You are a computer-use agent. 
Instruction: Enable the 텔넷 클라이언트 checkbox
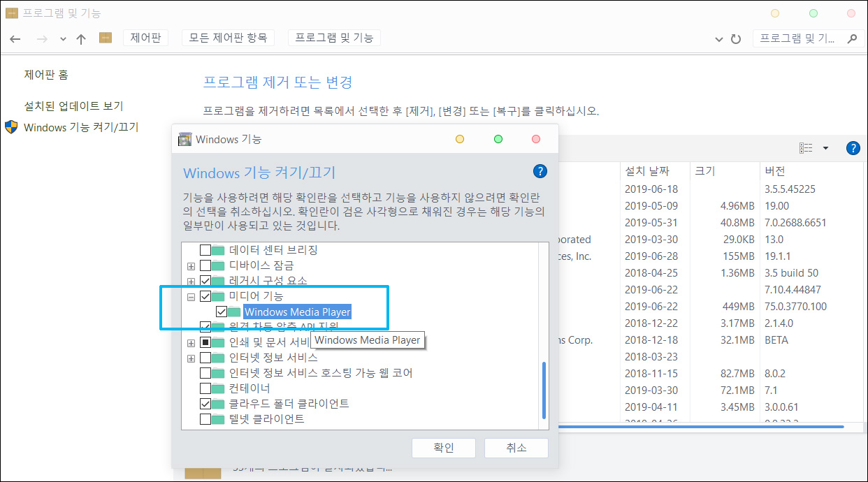tap(205, 419)
